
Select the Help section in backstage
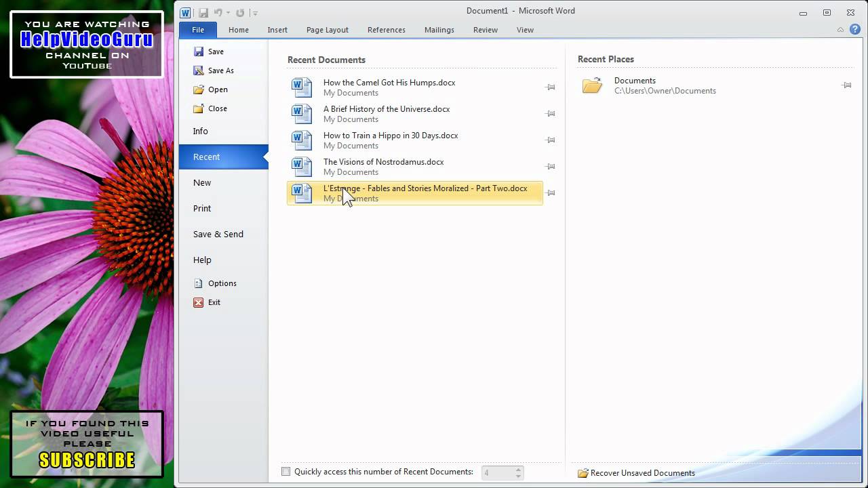[202, 260]
